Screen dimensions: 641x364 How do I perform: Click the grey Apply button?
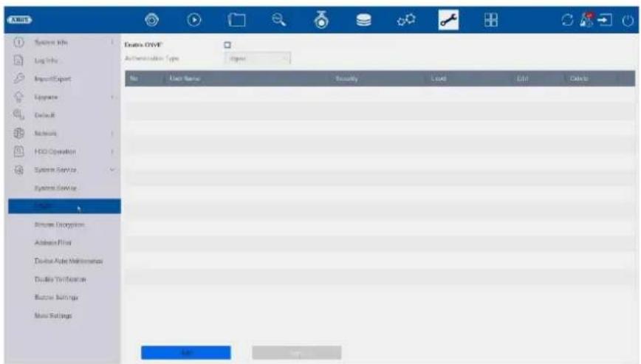[297, 353]
